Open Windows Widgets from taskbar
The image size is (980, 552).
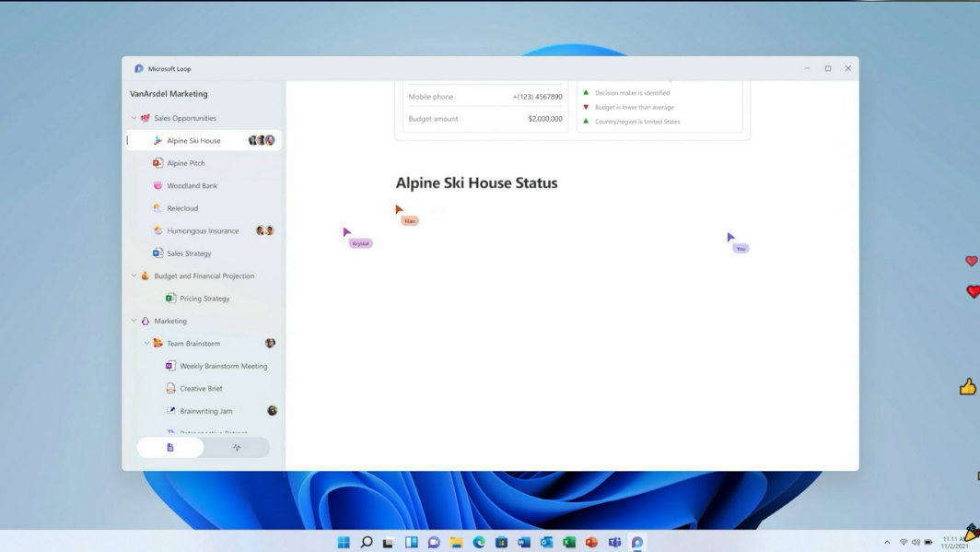(411, 542)
